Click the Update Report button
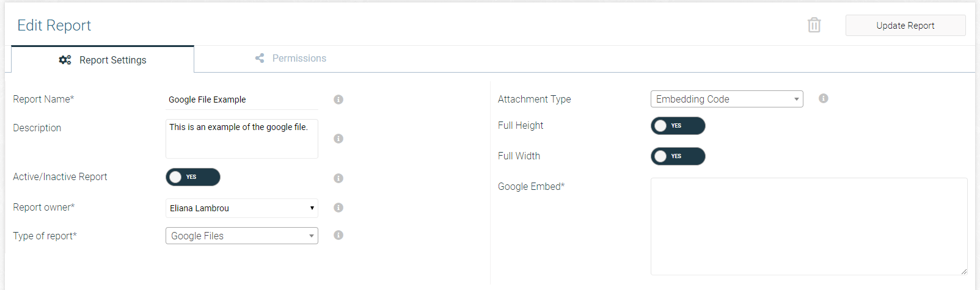The height and width of the screenshot is (290, 980). [x=905, y=26]
